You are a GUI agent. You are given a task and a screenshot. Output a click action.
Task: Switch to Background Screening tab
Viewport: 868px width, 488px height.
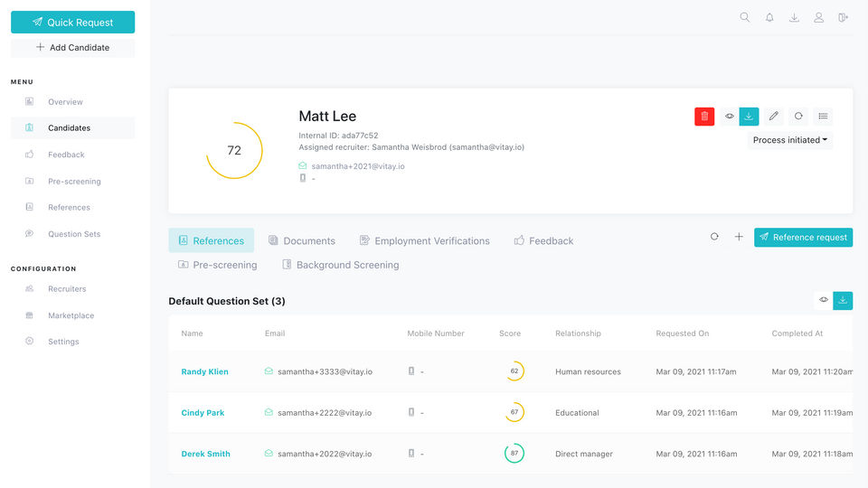[x=341, y=265]
